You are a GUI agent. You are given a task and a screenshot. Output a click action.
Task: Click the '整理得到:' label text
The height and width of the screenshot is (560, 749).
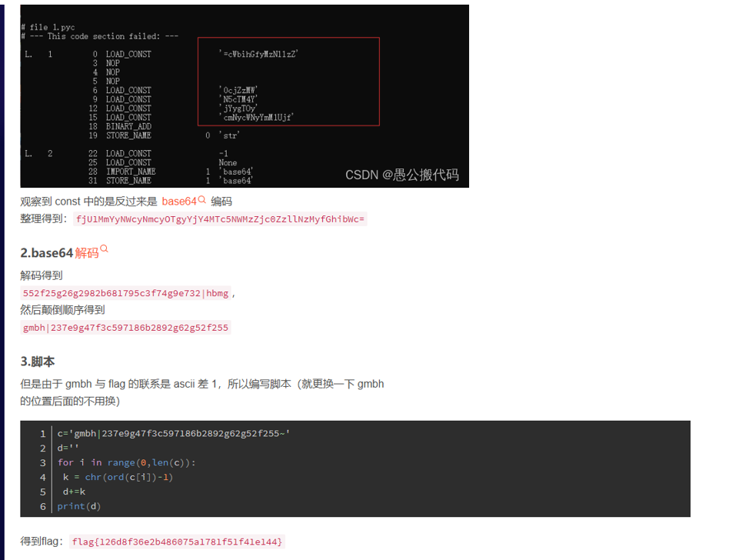coord(44,218)
